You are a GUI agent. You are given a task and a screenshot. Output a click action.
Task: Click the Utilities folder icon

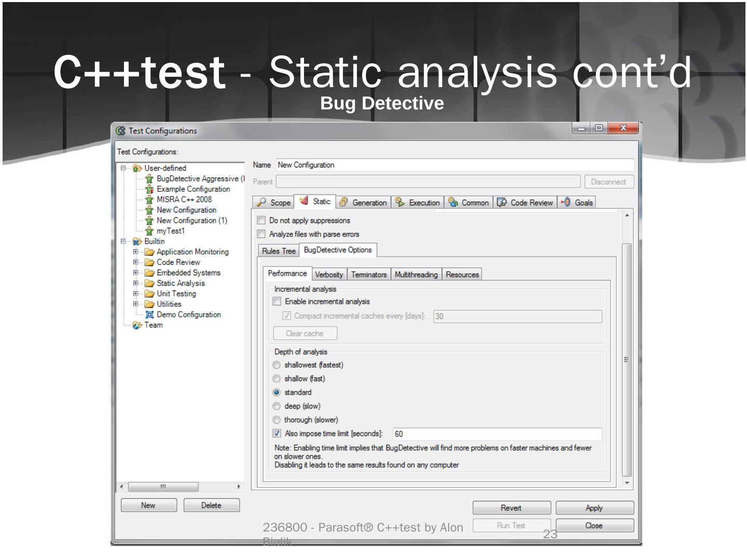click(x=149, y=304)
